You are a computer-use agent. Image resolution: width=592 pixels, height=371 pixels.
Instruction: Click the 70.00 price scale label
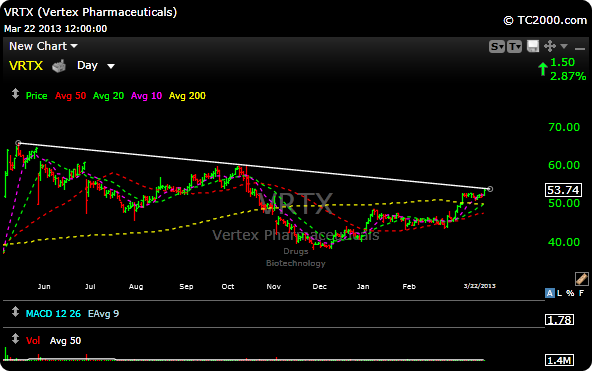point(564,127)
